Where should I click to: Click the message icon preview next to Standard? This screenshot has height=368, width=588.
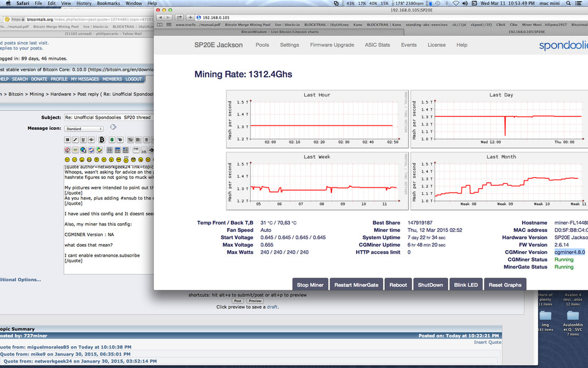point(113,127)
